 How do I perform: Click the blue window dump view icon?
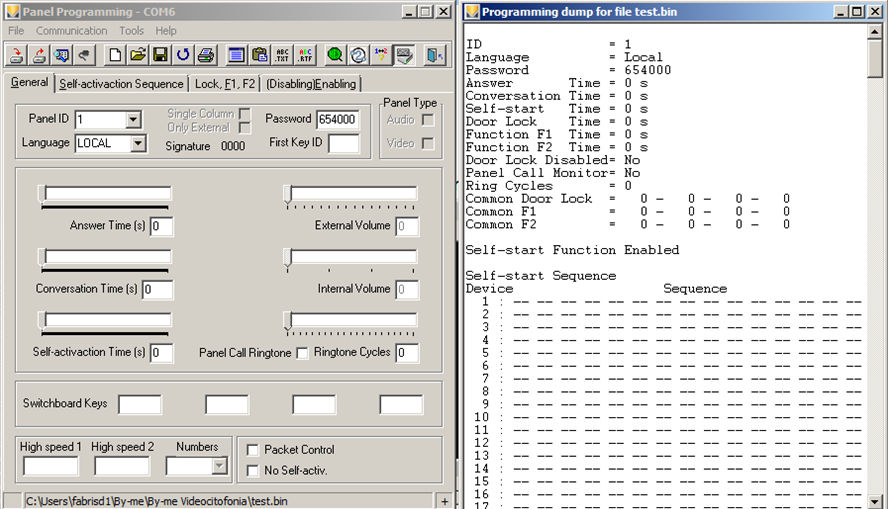236,55
